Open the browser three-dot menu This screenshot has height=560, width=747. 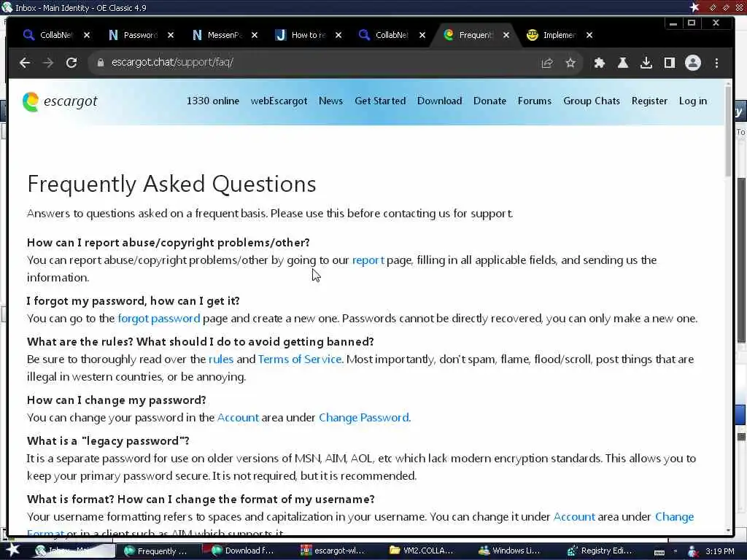tap(716, 63)
